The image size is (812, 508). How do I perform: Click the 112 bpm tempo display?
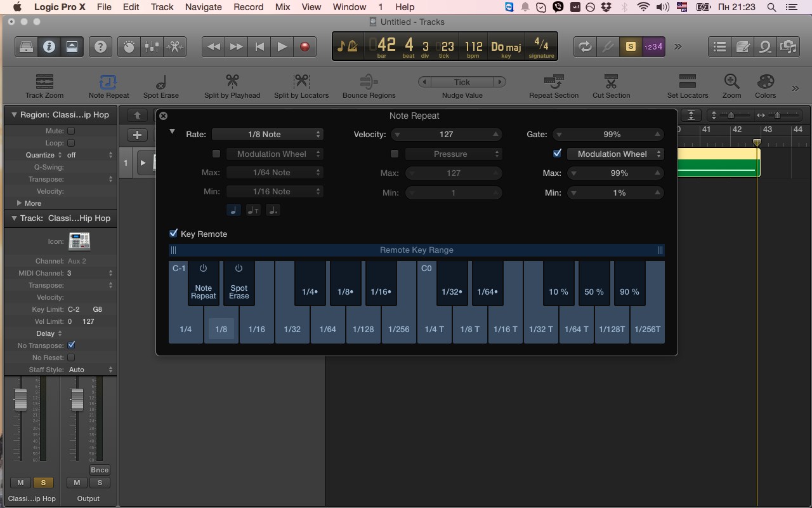(x=473, y=46)
